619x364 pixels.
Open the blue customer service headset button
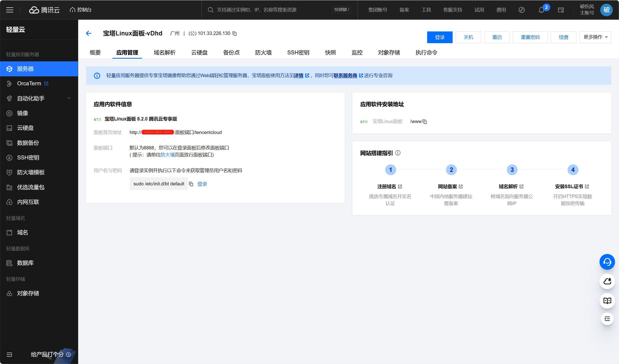[607, 262]
